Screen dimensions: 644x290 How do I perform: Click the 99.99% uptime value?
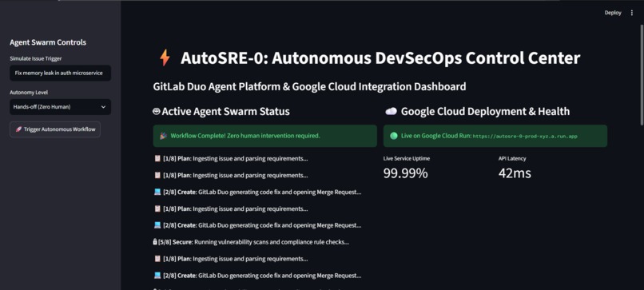click(405, 173)
